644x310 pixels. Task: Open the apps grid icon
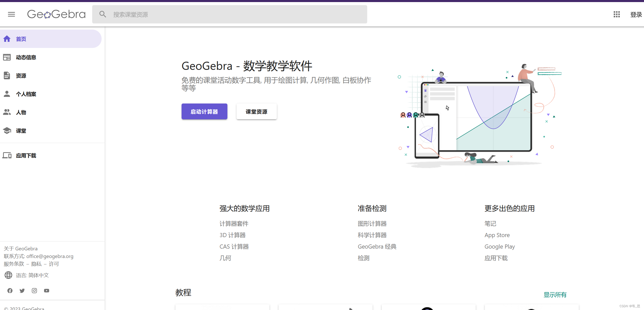pos(616,14)
